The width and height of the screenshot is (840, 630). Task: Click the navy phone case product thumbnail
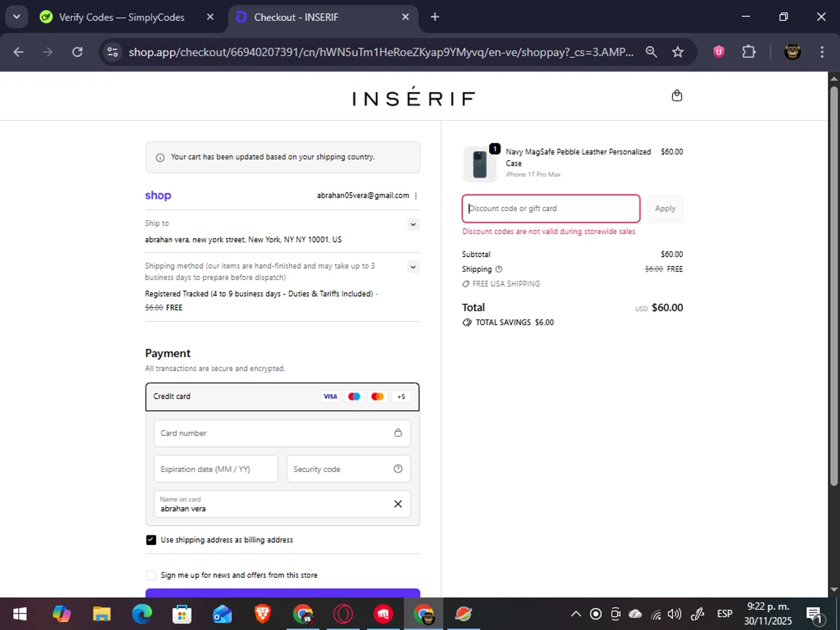click(480, 164)
